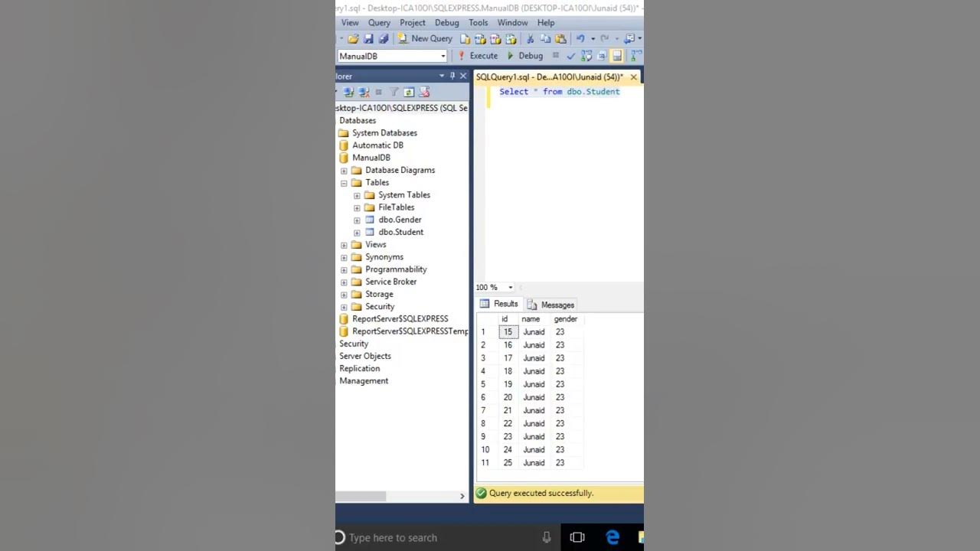Screen dimensions: 980x551
Task: Toggle auto-hide pin on Object Explorer
Action: 452,76
